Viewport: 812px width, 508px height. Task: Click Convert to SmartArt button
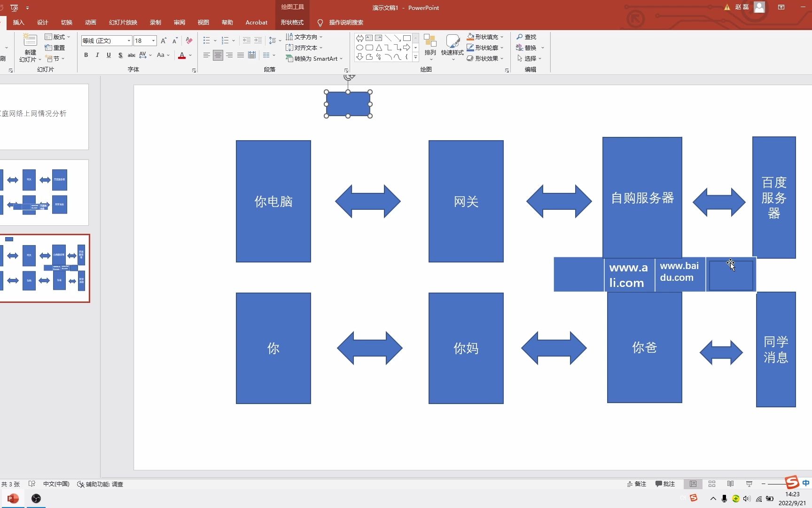click(314, 59)
